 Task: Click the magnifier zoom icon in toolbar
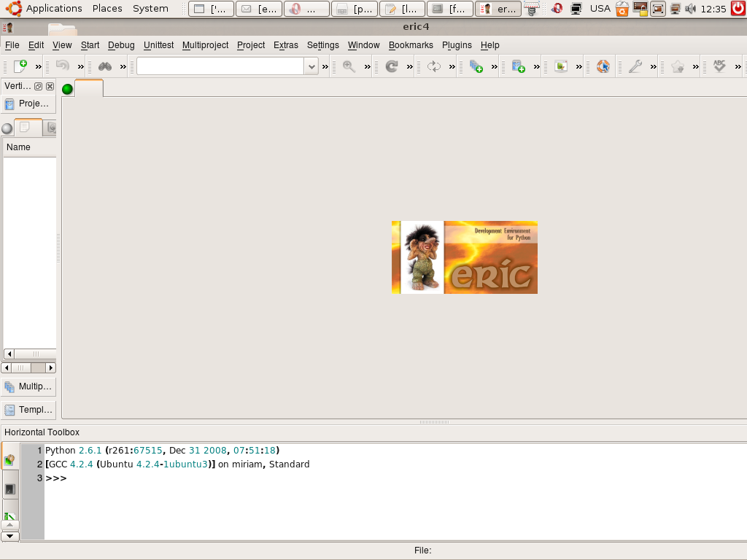(349, 66)
